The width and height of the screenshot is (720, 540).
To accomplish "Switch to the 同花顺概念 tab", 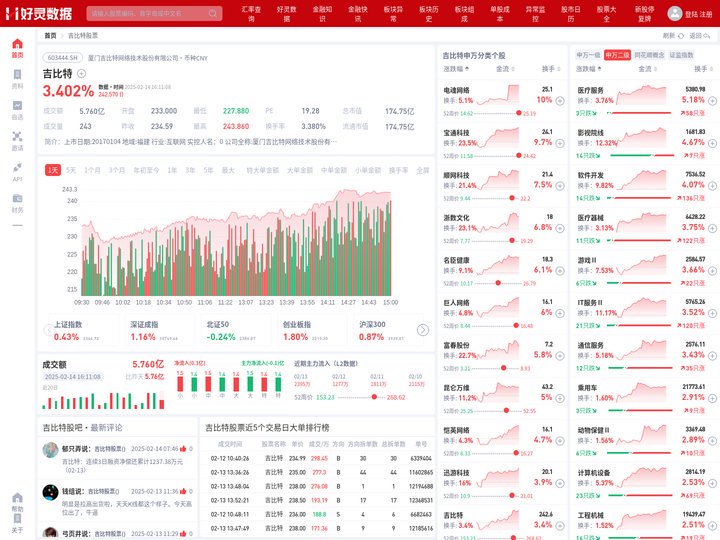I will pos(649,55).
